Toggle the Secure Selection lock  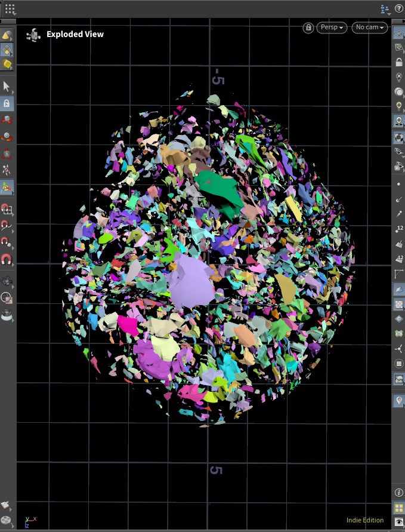click(7, 103)
